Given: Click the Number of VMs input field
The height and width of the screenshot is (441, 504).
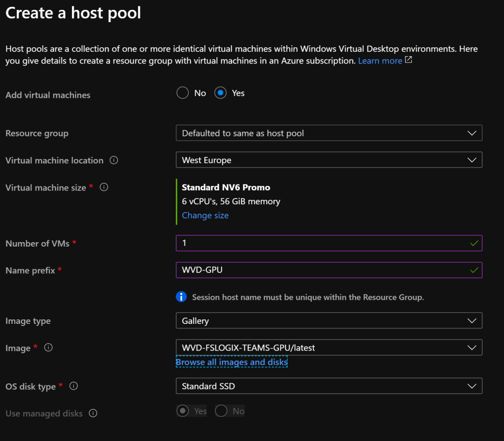Looking at the screenshot, I should [x=320, y=244].
